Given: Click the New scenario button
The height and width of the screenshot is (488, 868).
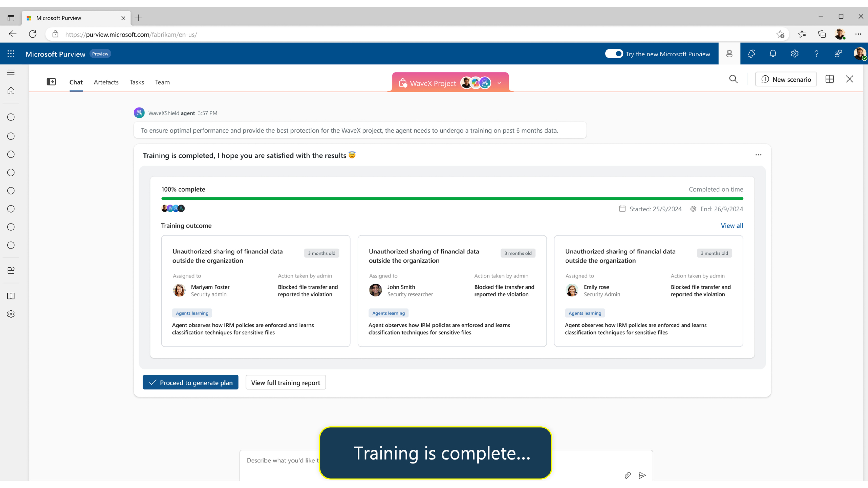Looking at the screenshot, I should 786,79.
